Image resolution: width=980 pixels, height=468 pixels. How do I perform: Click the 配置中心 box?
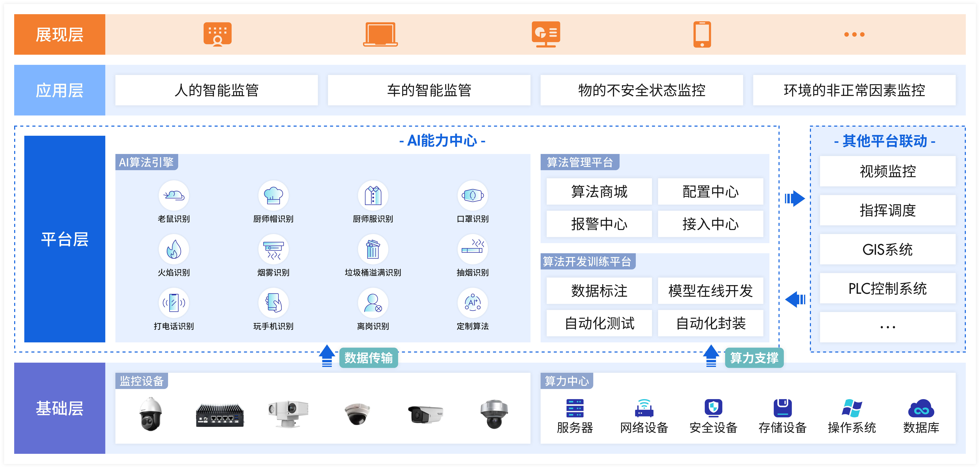[x=711, y=192]
